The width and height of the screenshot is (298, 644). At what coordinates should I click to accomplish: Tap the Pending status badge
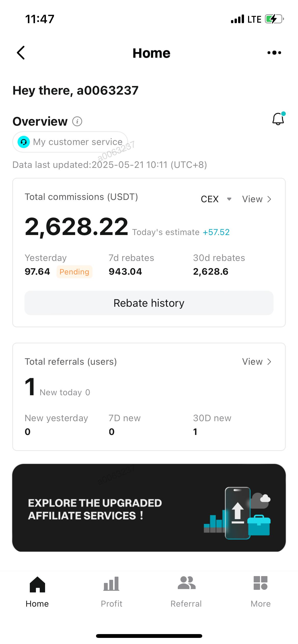pyautogui.click(x=74, y=272)
